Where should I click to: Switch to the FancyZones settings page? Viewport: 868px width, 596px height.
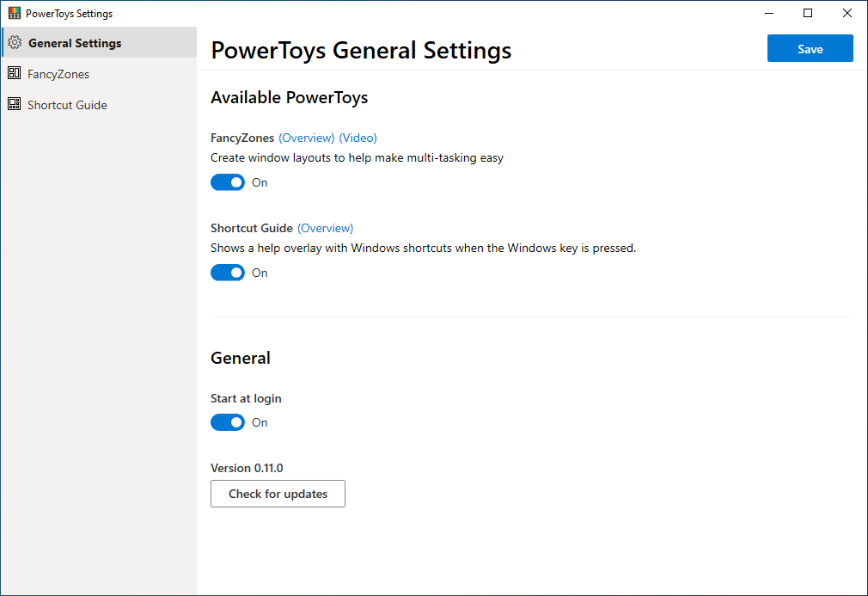(99, 74)
